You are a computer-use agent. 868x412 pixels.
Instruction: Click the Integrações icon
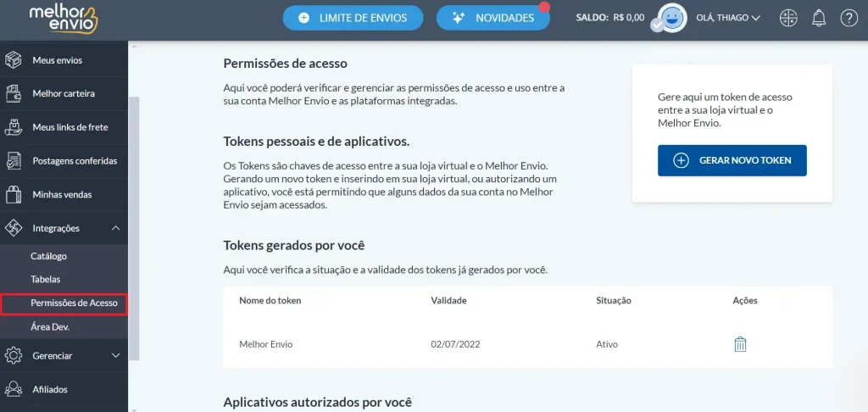point(13,228)
